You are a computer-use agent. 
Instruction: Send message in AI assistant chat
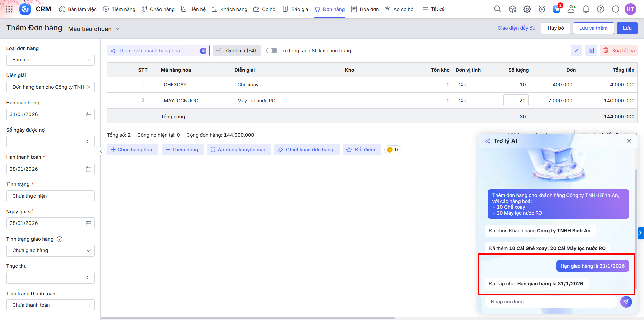coord(626,302)
